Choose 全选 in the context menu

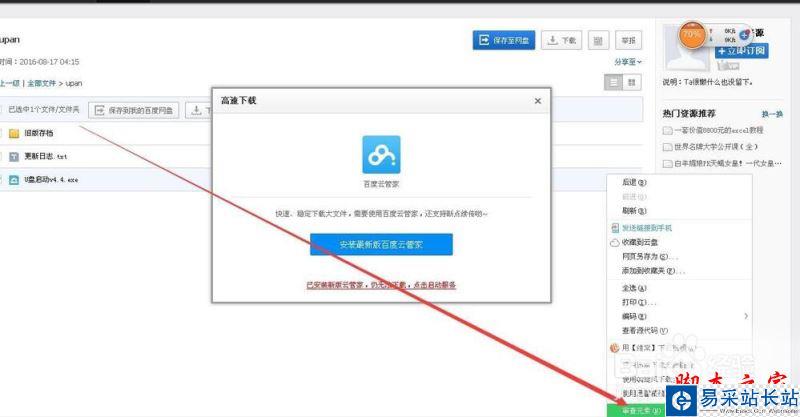coord(634,288)
